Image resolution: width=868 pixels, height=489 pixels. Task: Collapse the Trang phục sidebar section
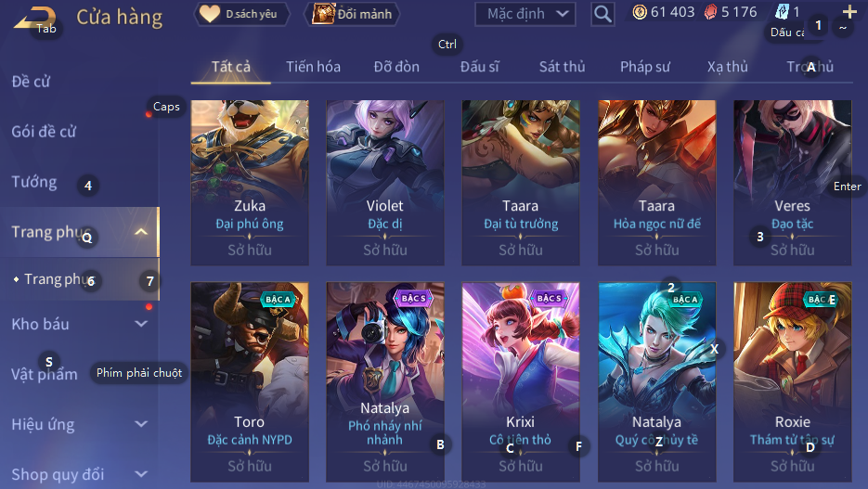pyautogui.click(x=141, y=232)
